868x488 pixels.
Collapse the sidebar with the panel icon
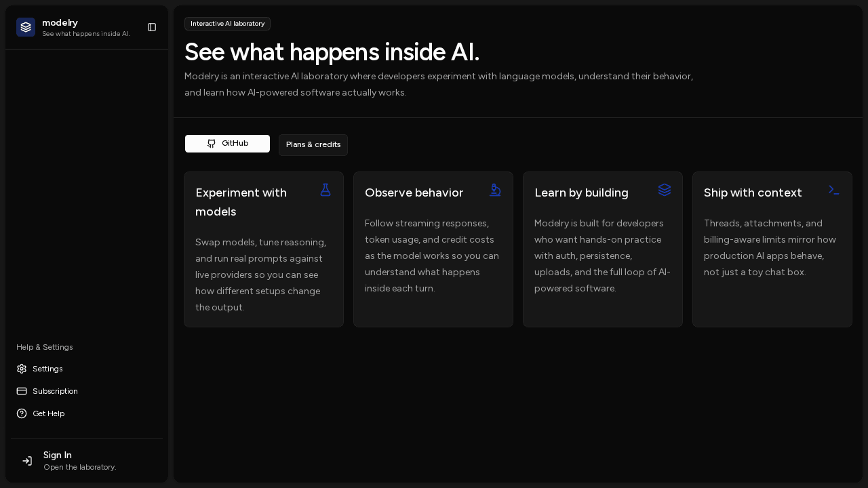click(x=152, y=27)
